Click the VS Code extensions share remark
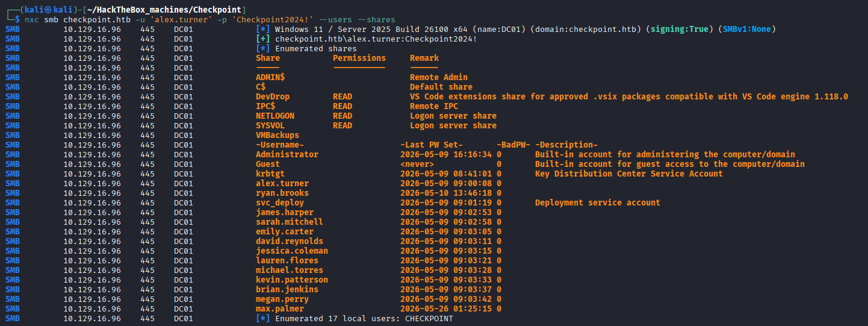 629,96
